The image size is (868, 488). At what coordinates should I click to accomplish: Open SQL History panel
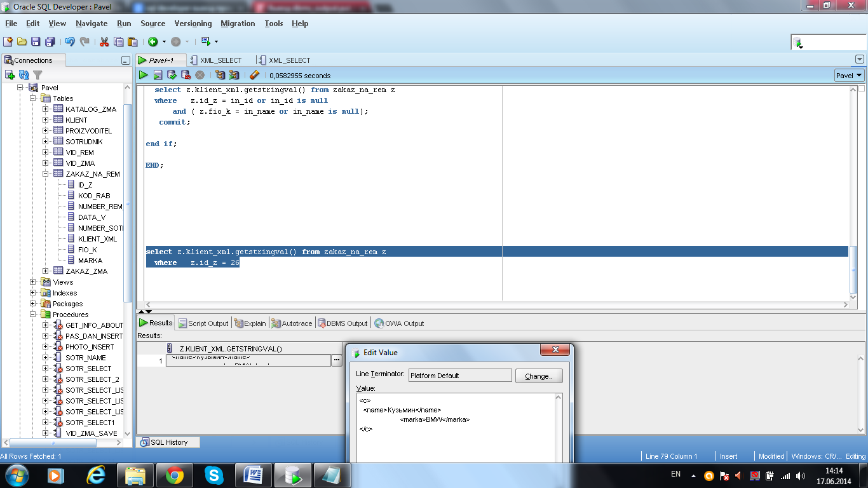click(x=168, y=442)
